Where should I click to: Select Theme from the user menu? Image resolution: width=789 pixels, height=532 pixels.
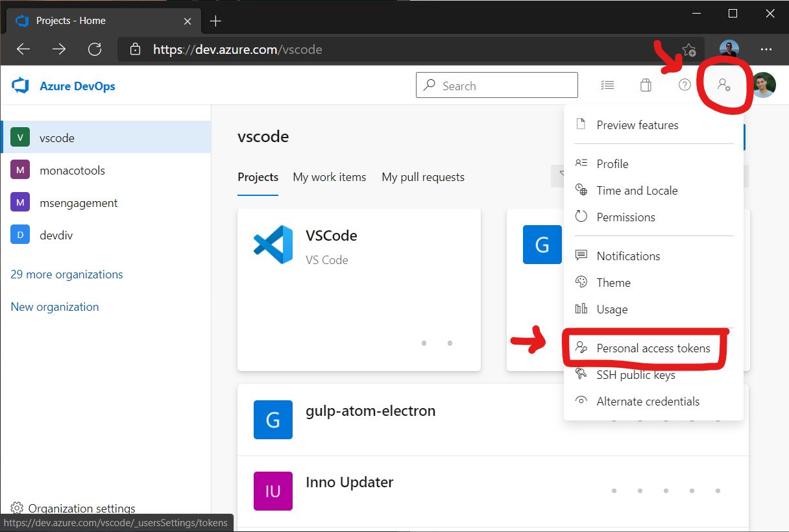(613, 283)
